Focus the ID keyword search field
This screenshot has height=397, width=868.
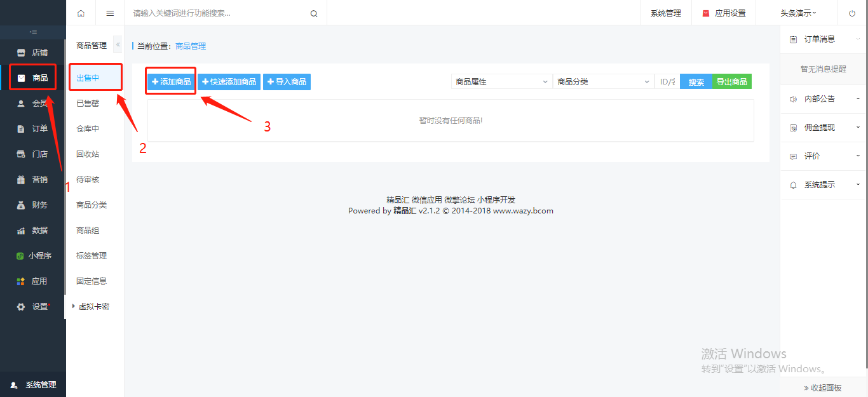[667, 81]
